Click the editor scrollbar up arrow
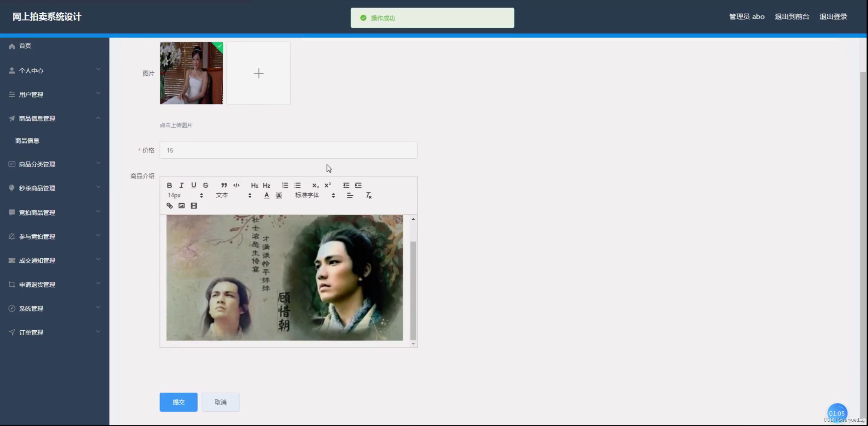The image size is (868, 426). (413, 219)
